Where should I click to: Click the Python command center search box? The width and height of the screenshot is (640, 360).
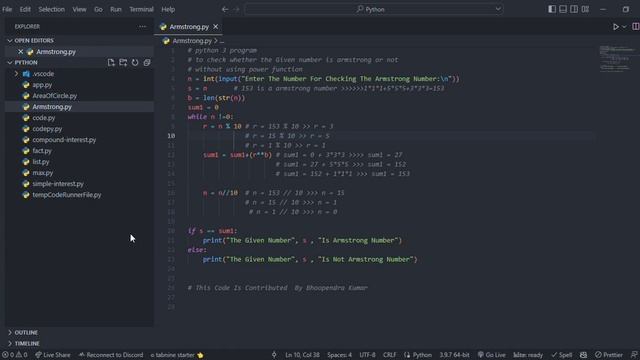pyautogui.click(x=373, y=9)
